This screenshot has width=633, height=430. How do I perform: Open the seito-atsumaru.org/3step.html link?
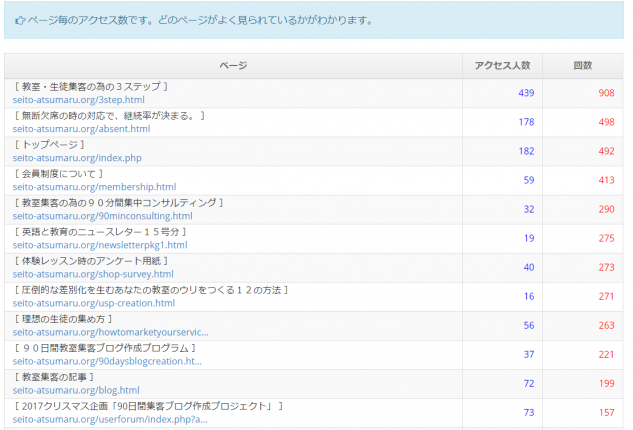click(78, 100)
